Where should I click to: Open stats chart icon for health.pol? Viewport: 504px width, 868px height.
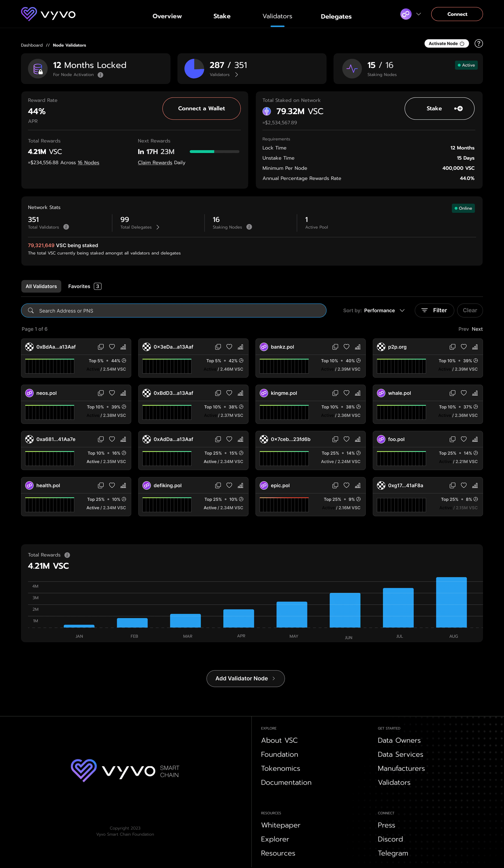pyautogui.click(x=123, y=485)
